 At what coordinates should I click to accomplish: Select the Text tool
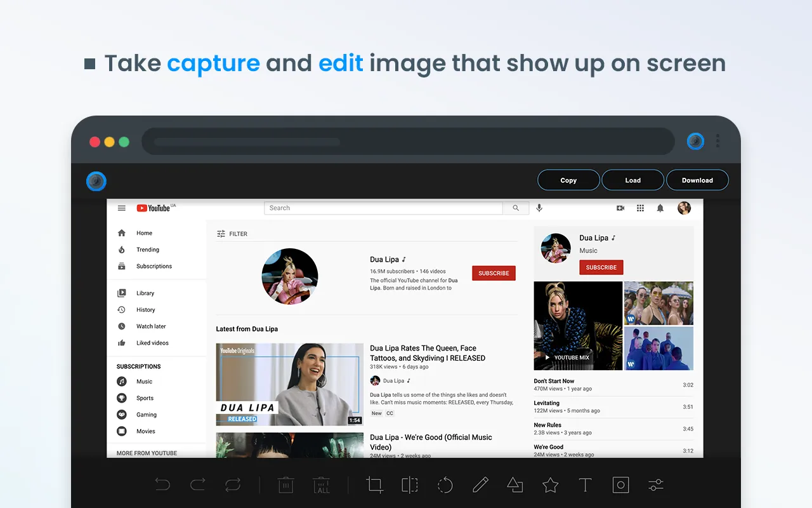(586, 486)
